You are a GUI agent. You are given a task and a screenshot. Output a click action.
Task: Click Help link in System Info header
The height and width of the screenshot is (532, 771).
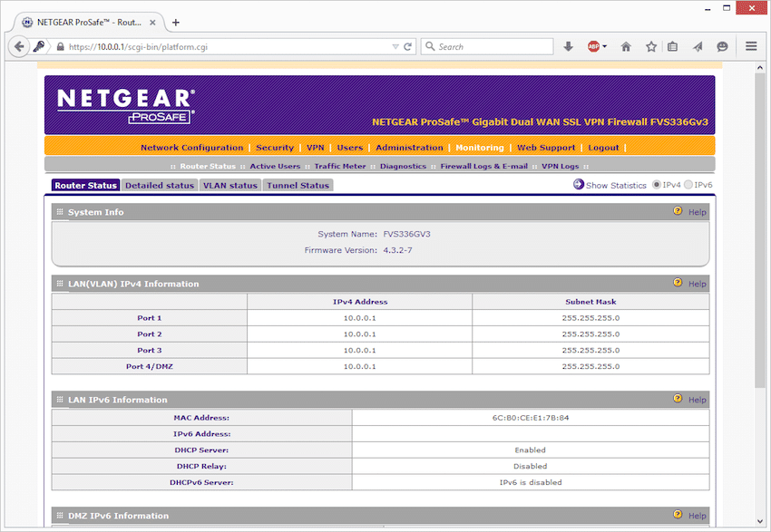pos(698,212)
